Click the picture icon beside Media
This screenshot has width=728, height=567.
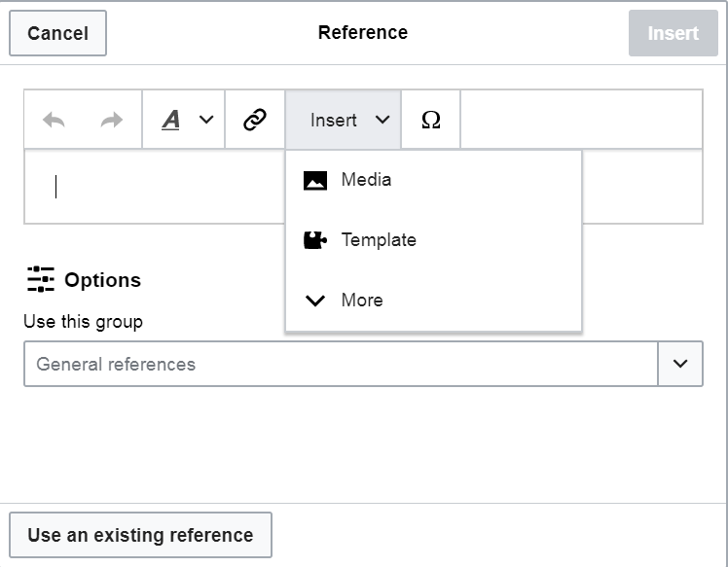[315, 180]
